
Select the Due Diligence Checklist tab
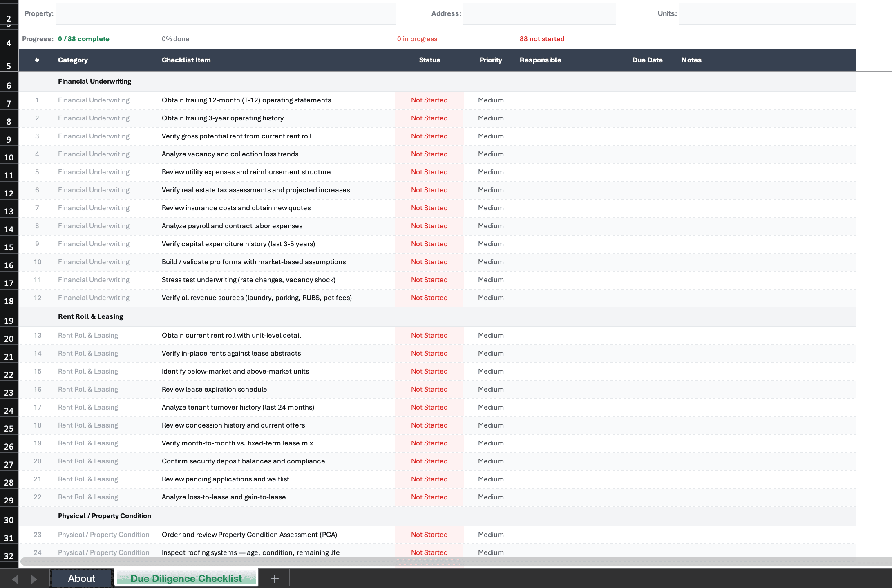pyautogui.click(x=186, y=578)
